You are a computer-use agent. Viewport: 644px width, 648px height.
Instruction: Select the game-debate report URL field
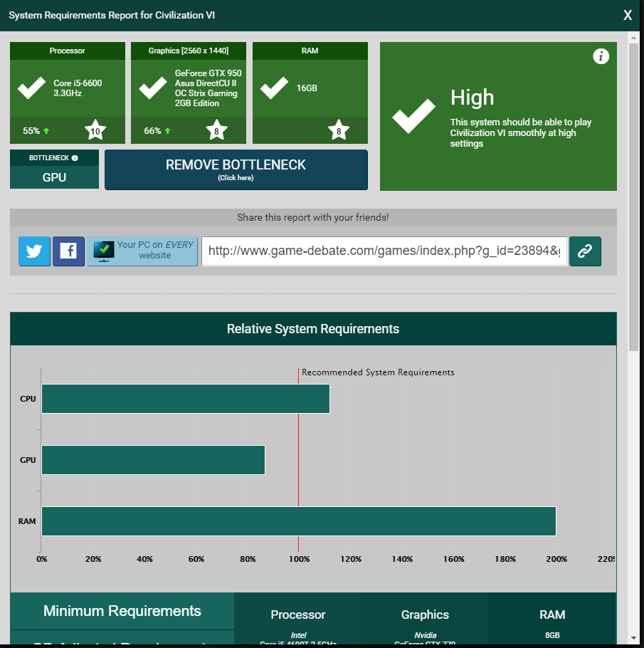384,251
